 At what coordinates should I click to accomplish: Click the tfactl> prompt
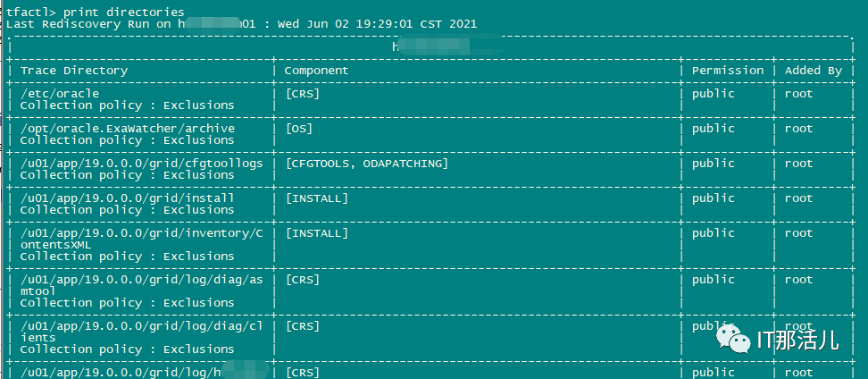click(31, 12)
